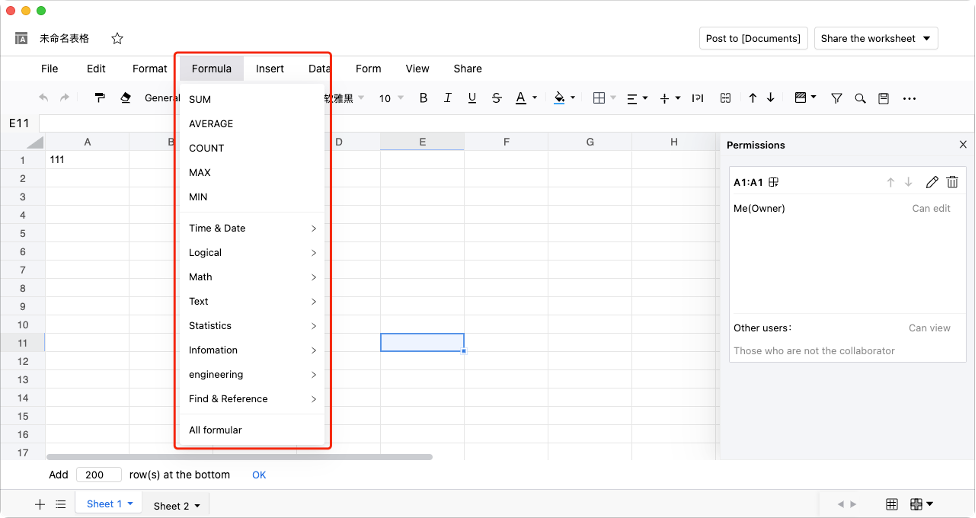976x518 pixels.
Task: Toggle underline formatting
Action: (471, 98)
